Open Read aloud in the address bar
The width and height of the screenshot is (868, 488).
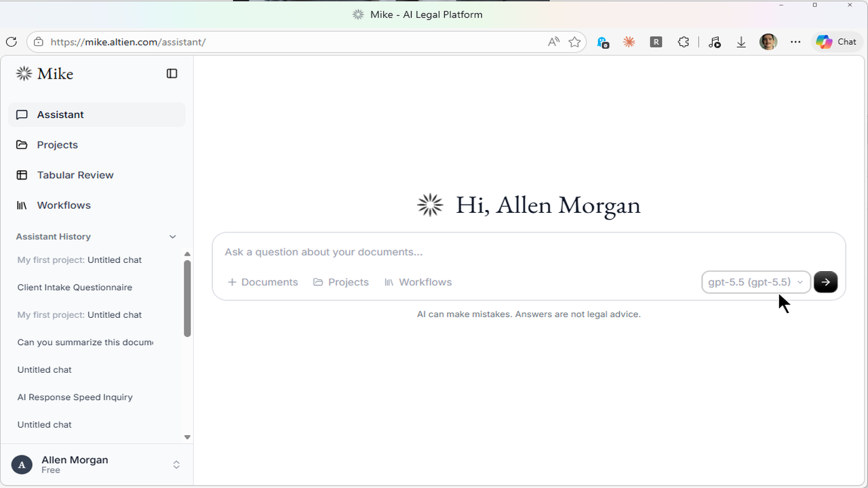(x=554, y=42)
